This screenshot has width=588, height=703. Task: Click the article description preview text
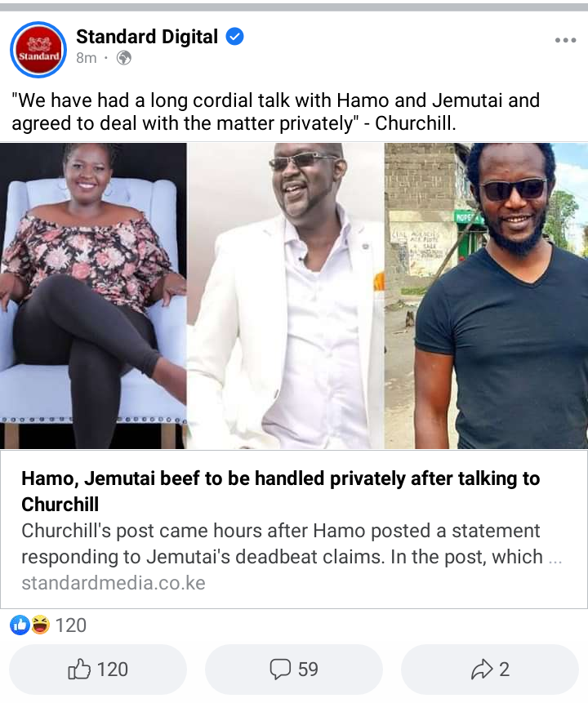tap(292, 544)
